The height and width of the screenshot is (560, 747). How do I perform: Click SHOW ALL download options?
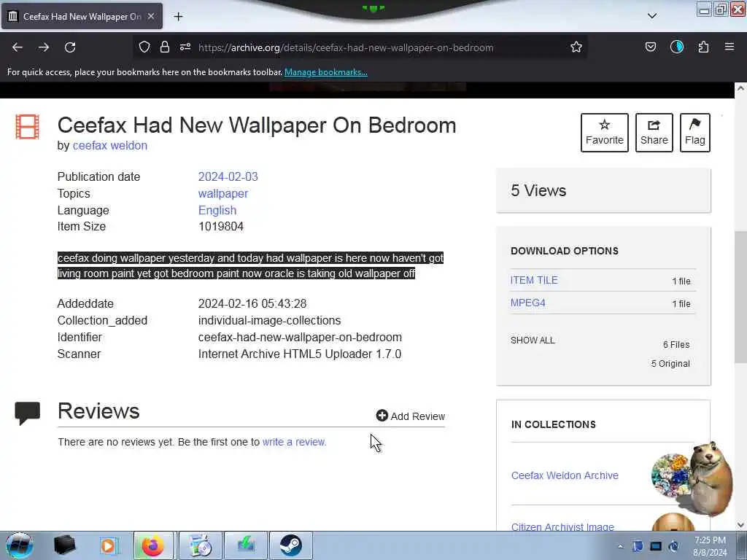(x=533, y=340)
